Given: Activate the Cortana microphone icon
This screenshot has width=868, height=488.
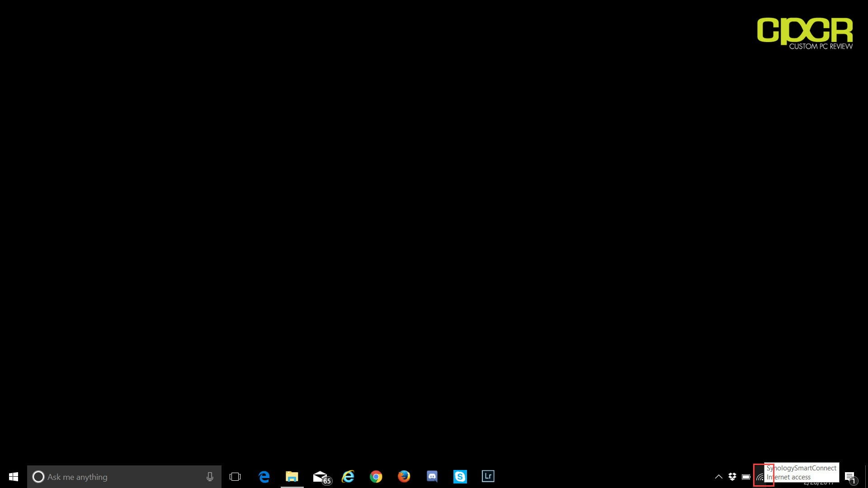Looking at the screenshot, I should click(x=210, y=477).
